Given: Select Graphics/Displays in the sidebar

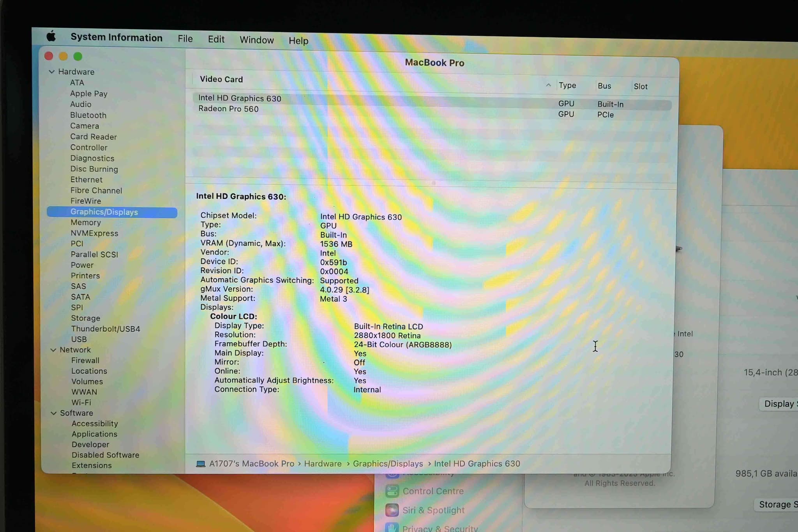Looking at the screenshot, I should 112,212.
